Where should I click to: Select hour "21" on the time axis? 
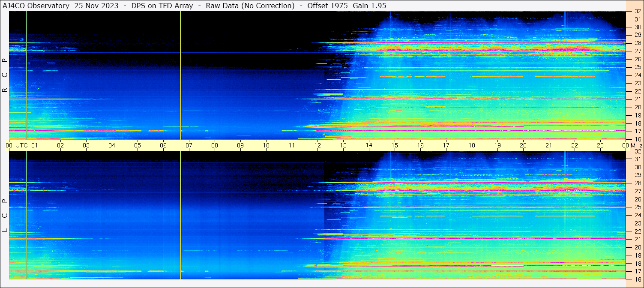coord(549,145)
